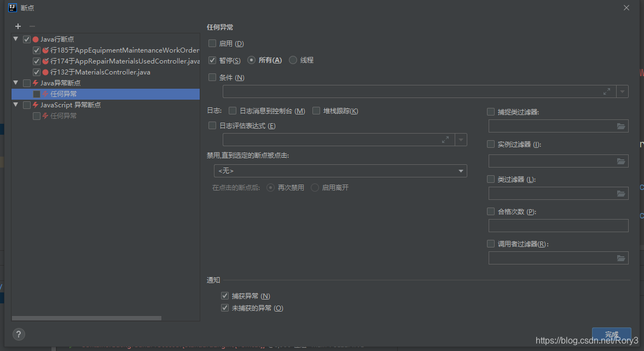Screen dimensions: 644x351
Task: Choose the 启用离开 radio option
Action: [315, 187]
